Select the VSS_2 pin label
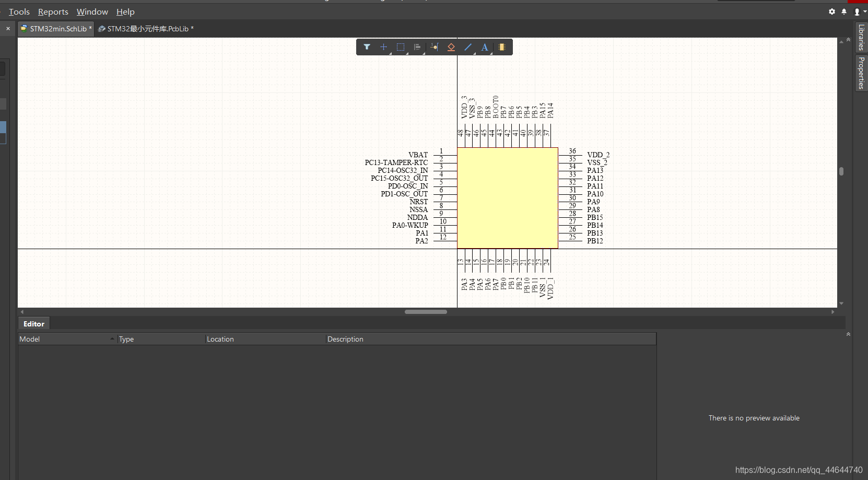The width and height of the screenshot is (868, 480). pos(597,163)
